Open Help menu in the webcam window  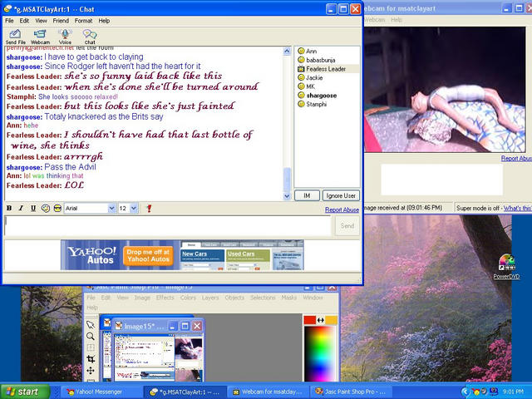point(397,20)
